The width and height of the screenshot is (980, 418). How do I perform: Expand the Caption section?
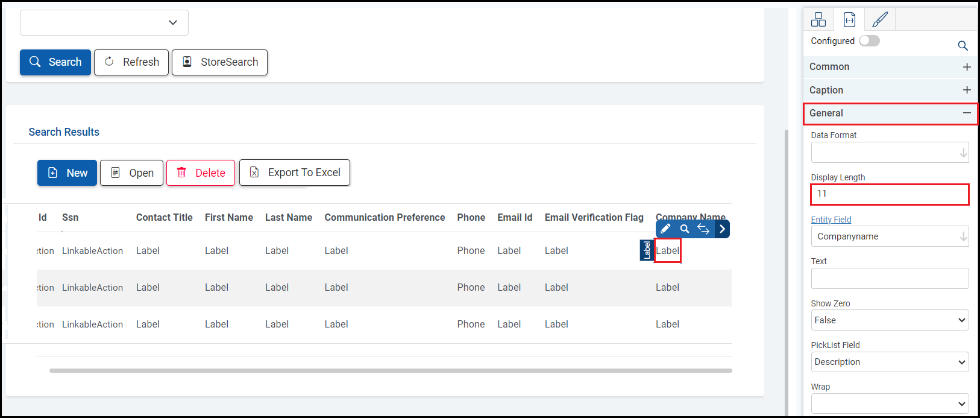(x=967, y=90)
